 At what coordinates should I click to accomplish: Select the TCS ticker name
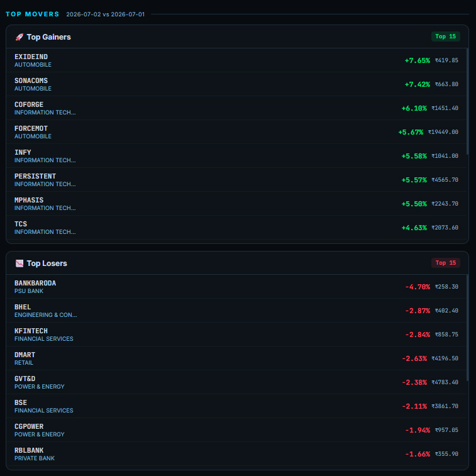[21, 224]
